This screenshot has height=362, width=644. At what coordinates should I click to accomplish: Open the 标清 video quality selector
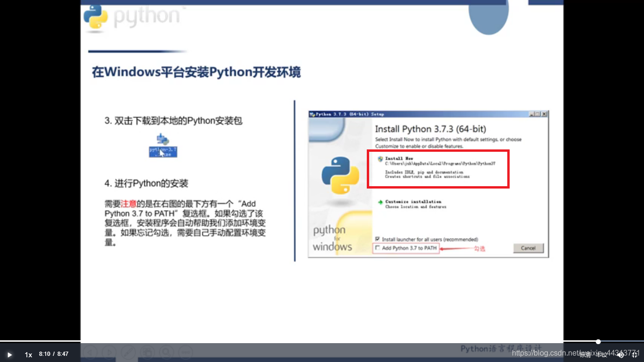pos(585,354)
